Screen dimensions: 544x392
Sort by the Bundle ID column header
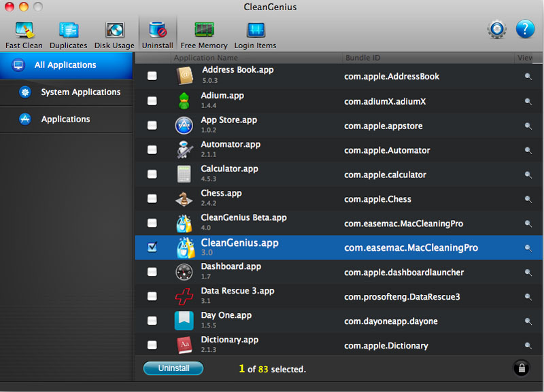(428, 58)
